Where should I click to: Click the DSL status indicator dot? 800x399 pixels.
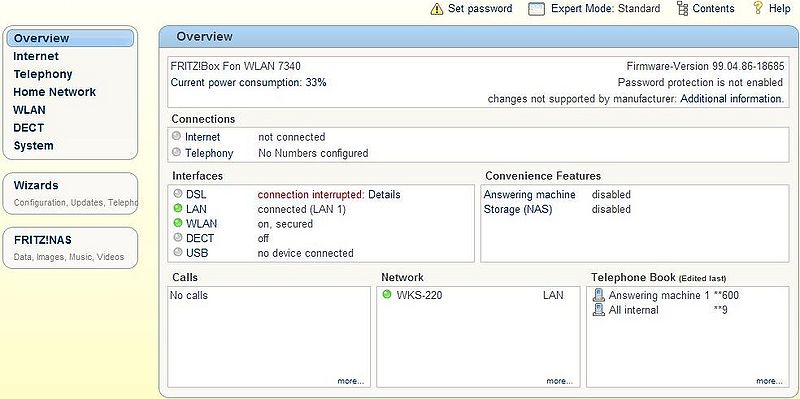(x=178, y=193)
